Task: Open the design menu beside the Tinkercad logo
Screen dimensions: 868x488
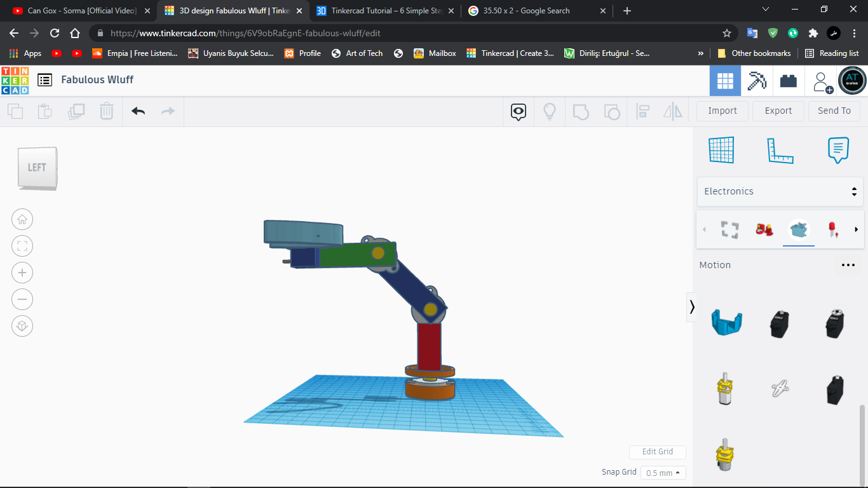Action: (x=44, y=79)
